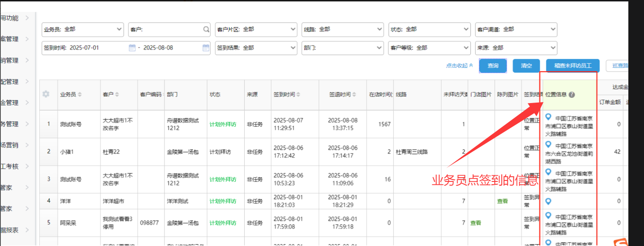Open the end date calendar picker icon
This screenshot has width=644, height=246.
[206, 48]
